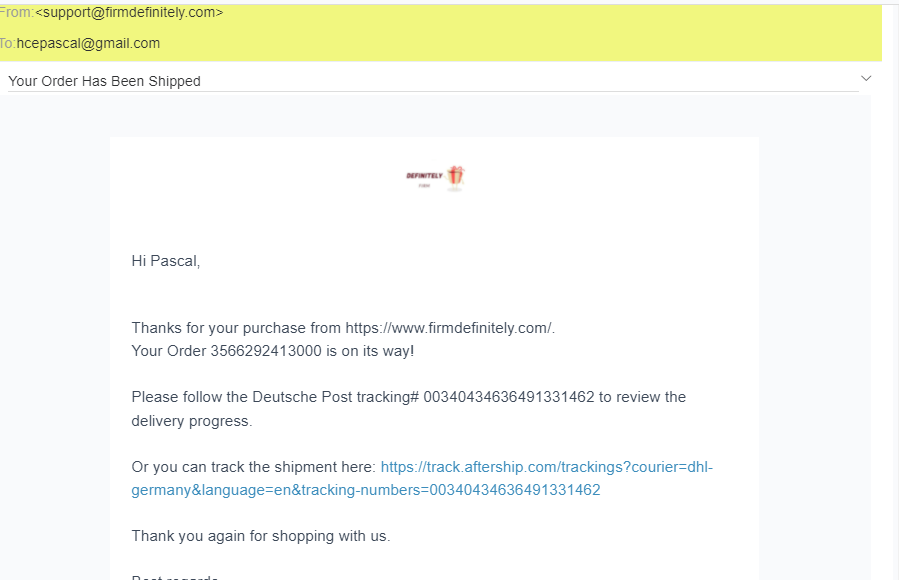Click the DEFINITELY logo text in header

[x=424, y=176]
